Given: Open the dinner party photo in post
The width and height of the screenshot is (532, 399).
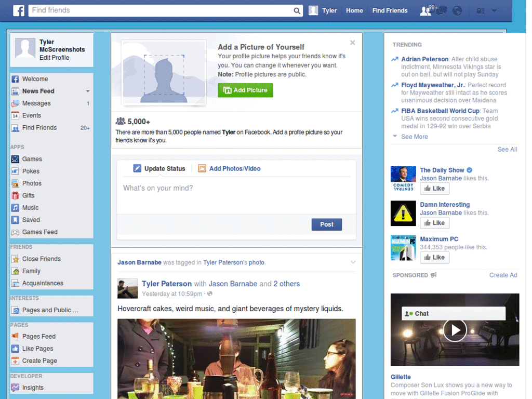Looking at the screenshot, I should pos(236,359).
